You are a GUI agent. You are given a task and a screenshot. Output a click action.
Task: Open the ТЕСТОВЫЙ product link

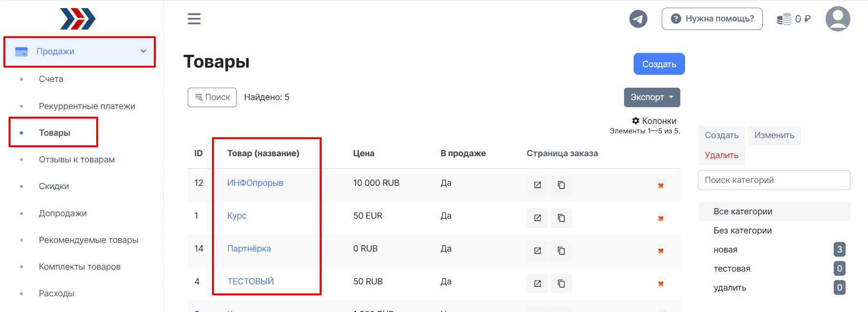tap(251, 282)
